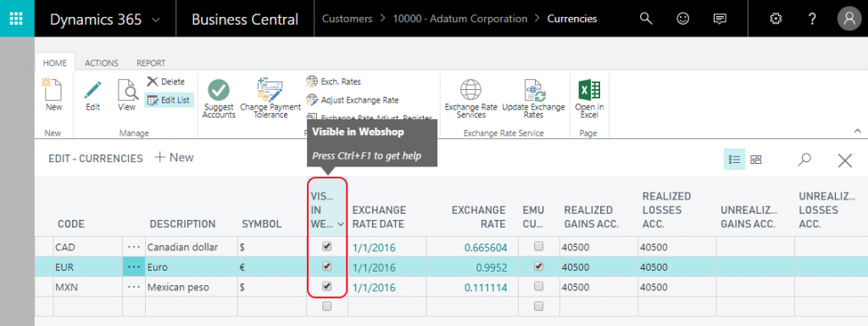
Task: Go to Customers breadcrumb
Action: (x=347, y=19)
